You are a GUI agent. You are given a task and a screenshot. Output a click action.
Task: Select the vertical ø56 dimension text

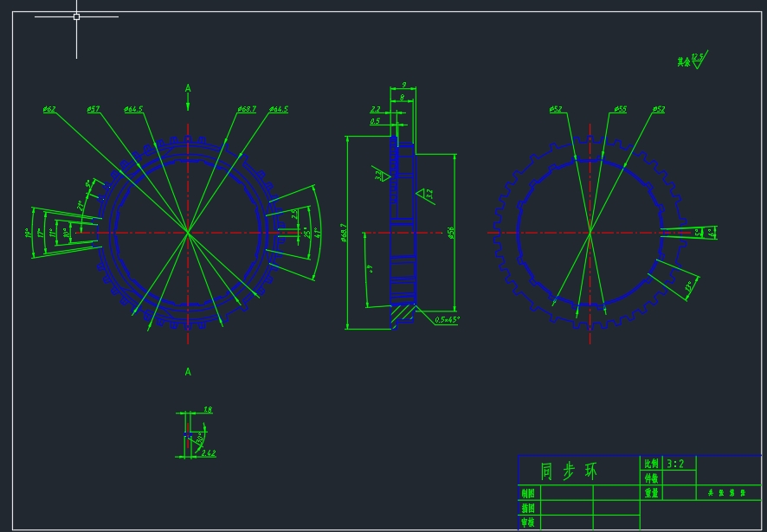coord(451,233)
